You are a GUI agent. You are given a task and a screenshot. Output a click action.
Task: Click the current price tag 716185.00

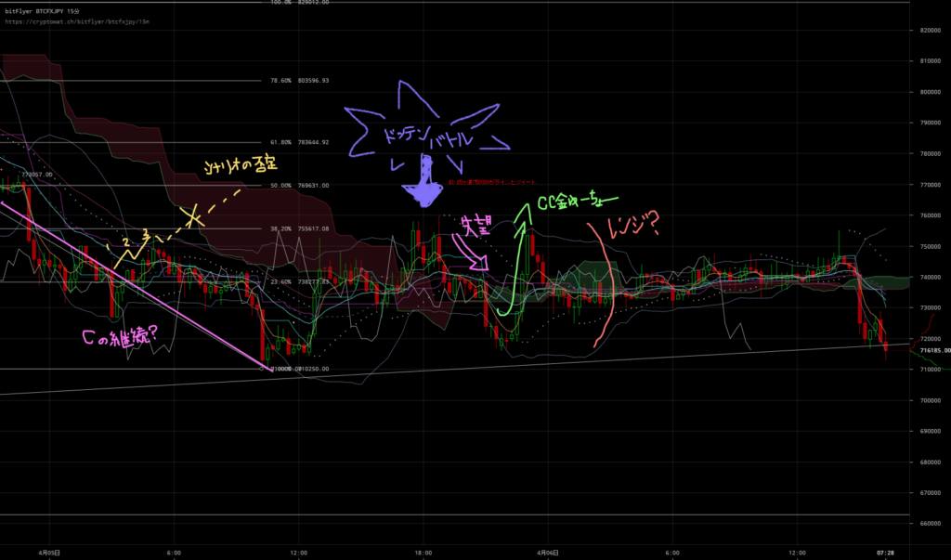tap(931, 351)
